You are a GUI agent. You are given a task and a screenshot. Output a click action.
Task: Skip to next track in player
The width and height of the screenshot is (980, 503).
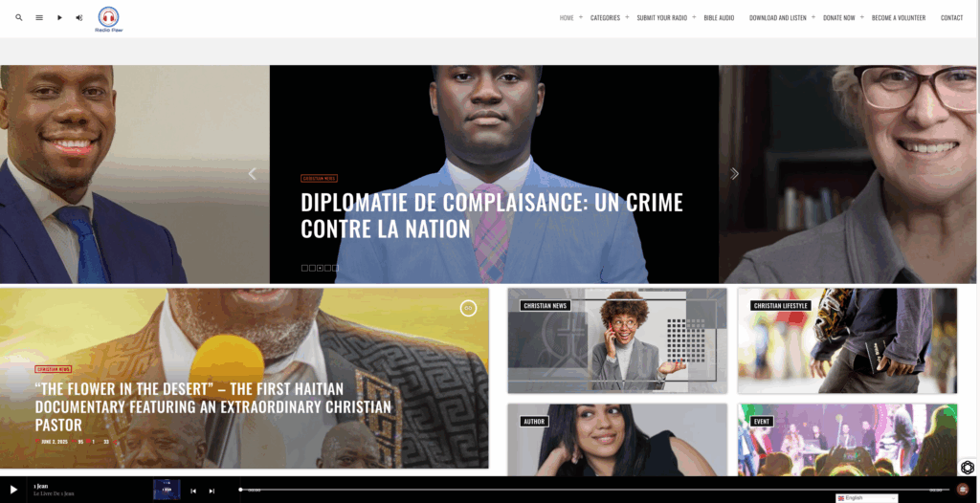pos(212,492)
